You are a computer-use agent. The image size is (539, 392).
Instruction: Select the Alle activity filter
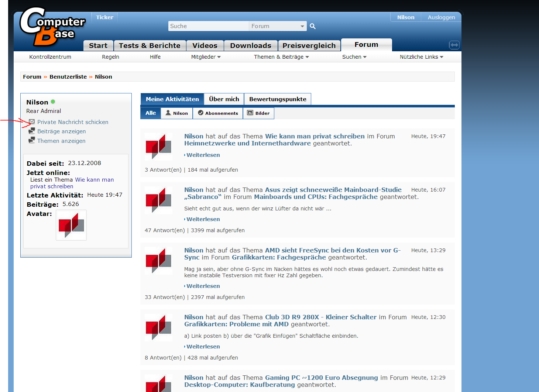(151, 113)
